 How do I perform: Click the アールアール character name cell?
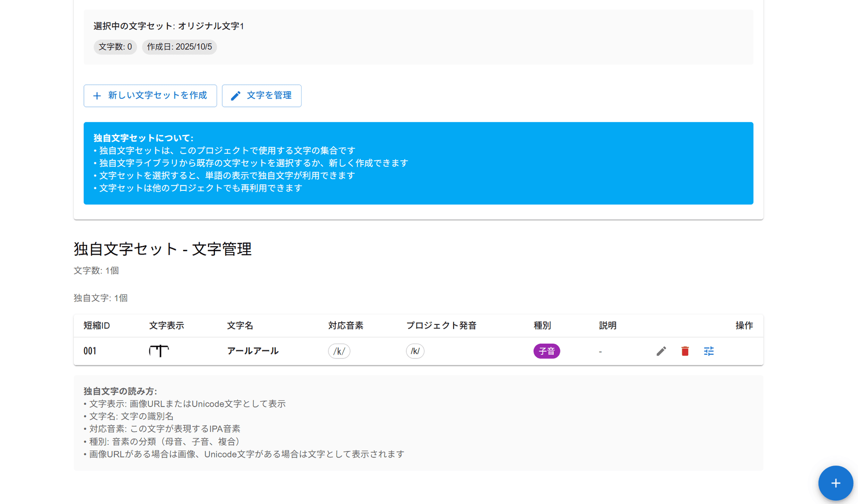252,351
